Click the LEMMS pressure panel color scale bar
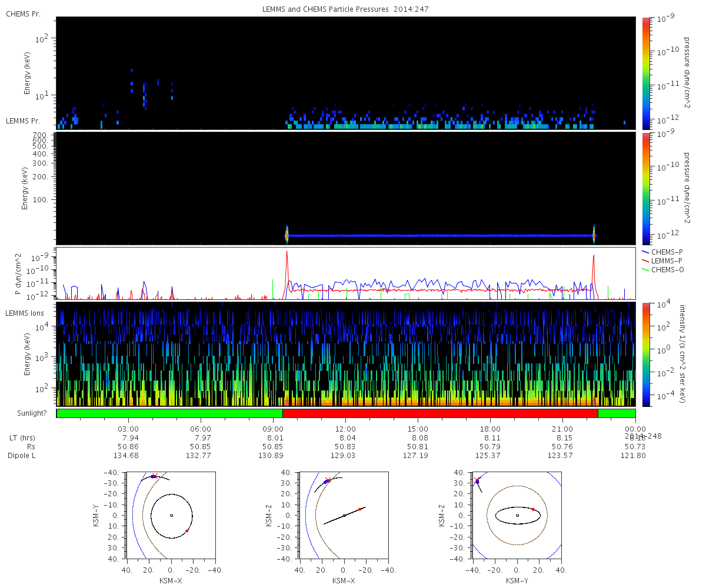Image resolution: width=706 pixels, height=588 pixels. click(x=646, y=188)
